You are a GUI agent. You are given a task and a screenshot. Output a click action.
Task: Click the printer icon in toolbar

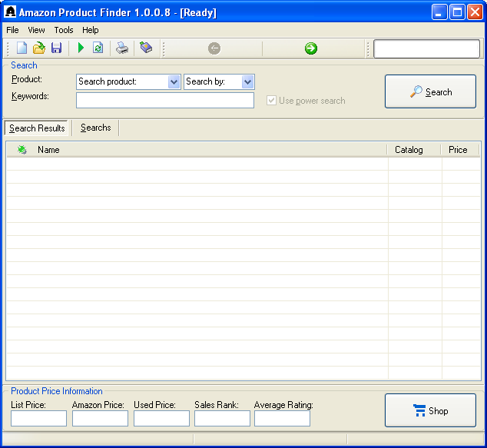pos(122,48)
